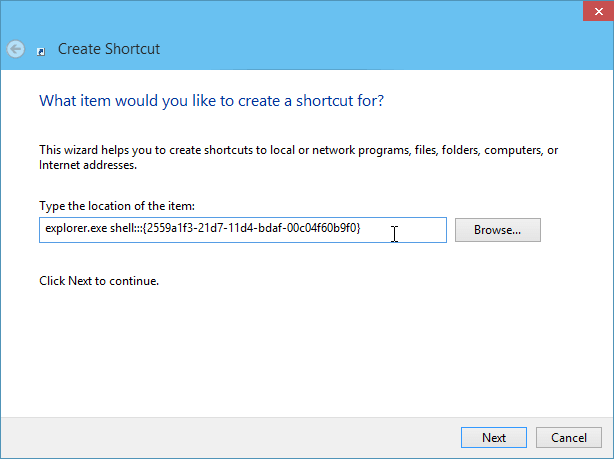Select the heading What item would you like

pyautogui.click(x=211, y=101)
